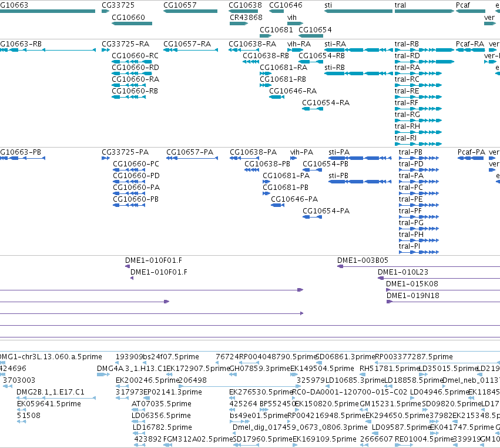
Task: Click protein CG10646-PA label
Action: coord(294,199)
